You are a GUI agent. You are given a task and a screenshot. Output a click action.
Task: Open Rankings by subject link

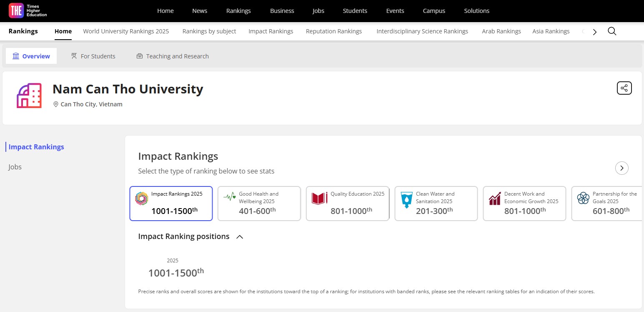pos(209,31)
